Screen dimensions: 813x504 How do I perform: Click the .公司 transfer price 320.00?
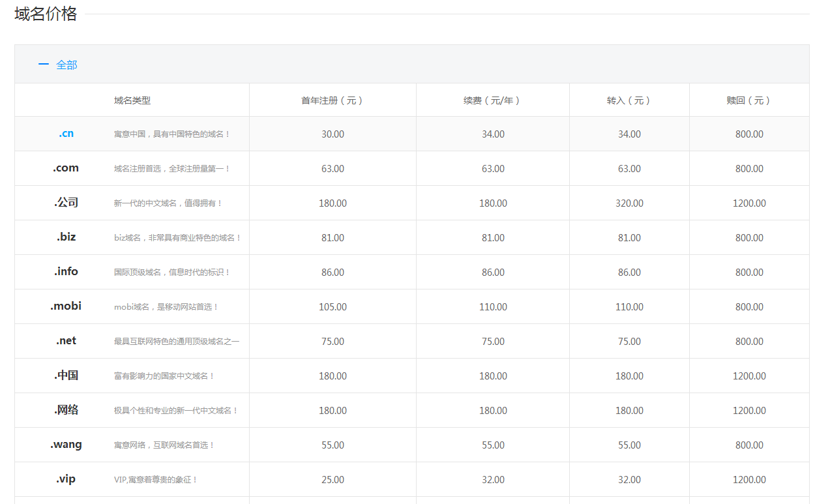(x=629, y=203)
